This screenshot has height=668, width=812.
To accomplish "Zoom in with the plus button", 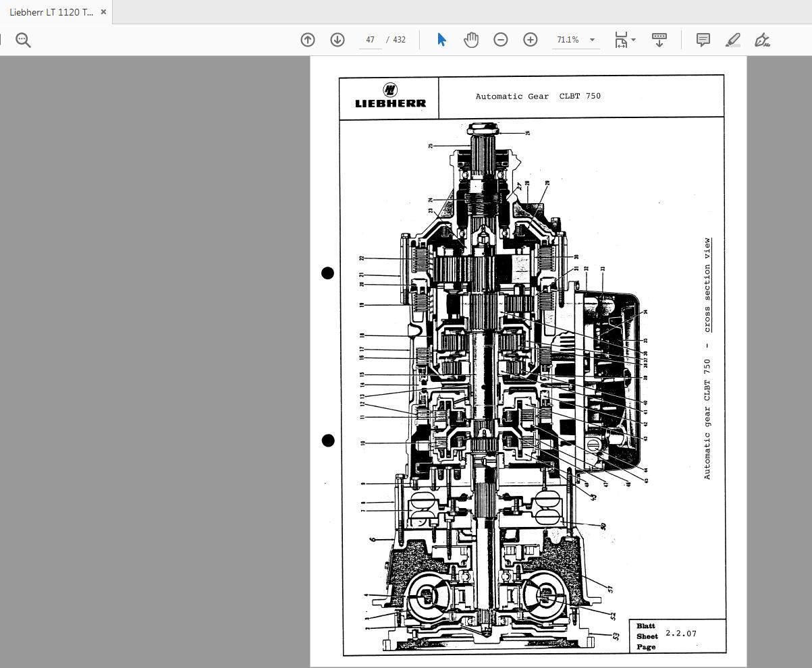I will [531, 40].
